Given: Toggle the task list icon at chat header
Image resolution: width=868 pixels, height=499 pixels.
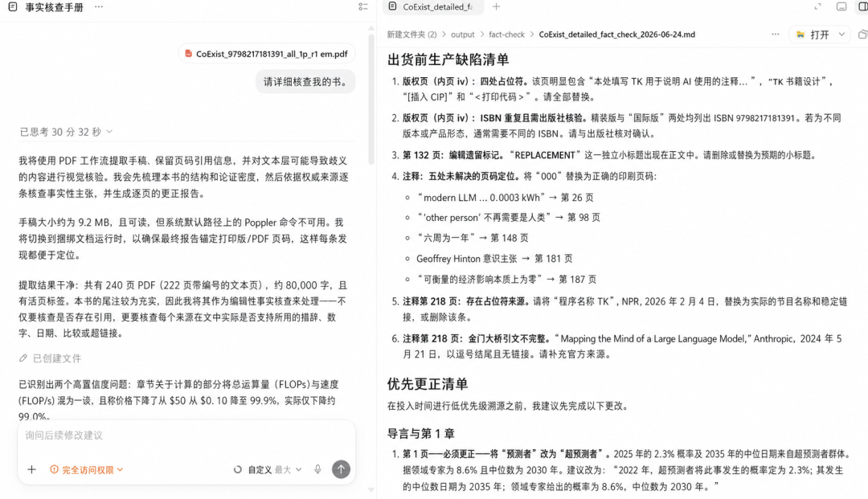Looking at the screenshot, I should 363,7.
